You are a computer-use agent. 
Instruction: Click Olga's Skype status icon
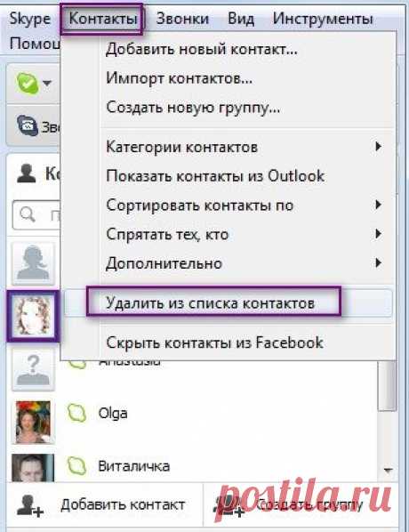[77, 413]
